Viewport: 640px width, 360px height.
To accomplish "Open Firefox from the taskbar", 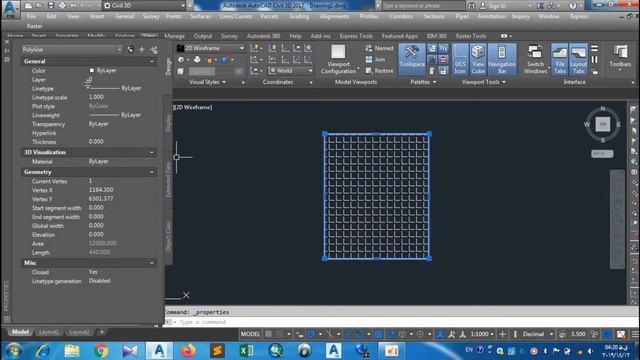I will (x=188, y=351).
